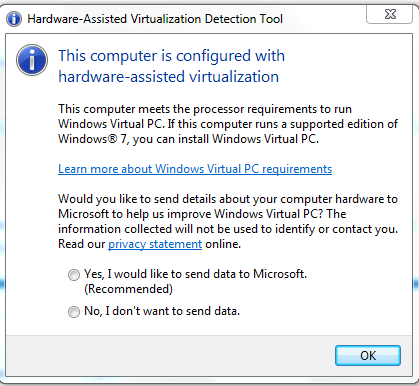The width and height of the screenshot is (419, 386).
Task: Click the small info icon in title bar
Action: tap(14, 19)
